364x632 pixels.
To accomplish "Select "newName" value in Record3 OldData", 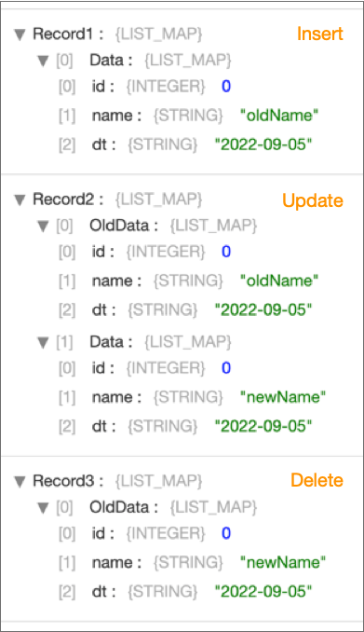I will 283,562.
